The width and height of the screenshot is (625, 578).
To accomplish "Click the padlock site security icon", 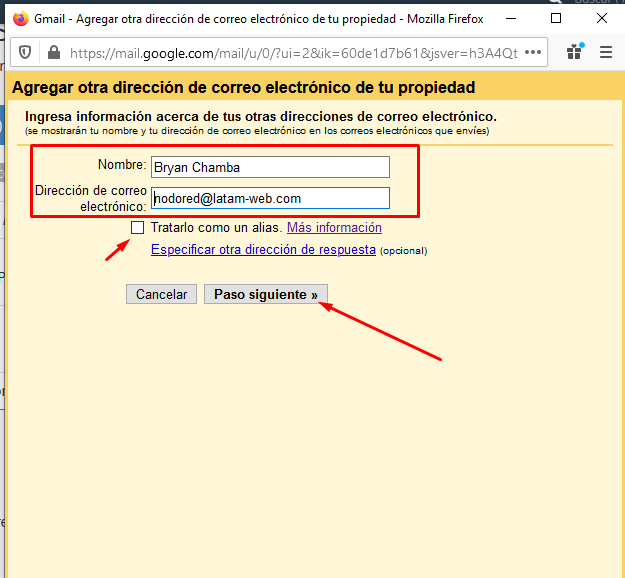I will pyautogui.click(x=51, y=53).
